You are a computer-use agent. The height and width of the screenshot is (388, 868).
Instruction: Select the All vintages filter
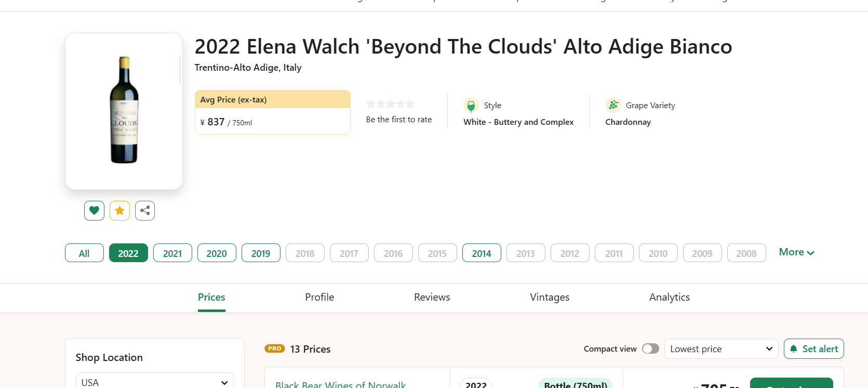point(84,253)
